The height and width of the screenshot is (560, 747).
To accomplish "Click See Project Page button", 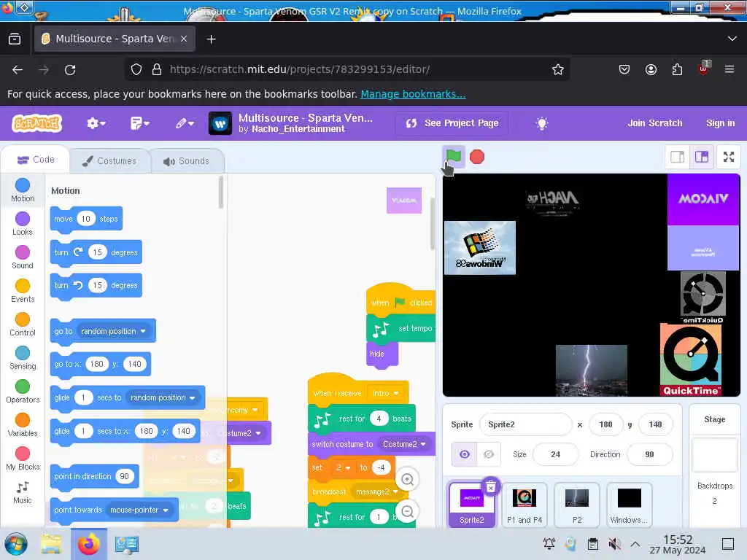I will tap(452, 123).
